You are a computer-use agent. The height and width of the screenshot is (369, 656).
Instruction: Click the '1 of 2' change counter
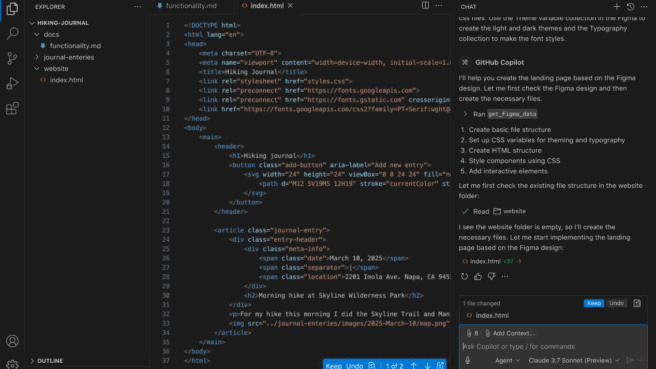point(395,366)
